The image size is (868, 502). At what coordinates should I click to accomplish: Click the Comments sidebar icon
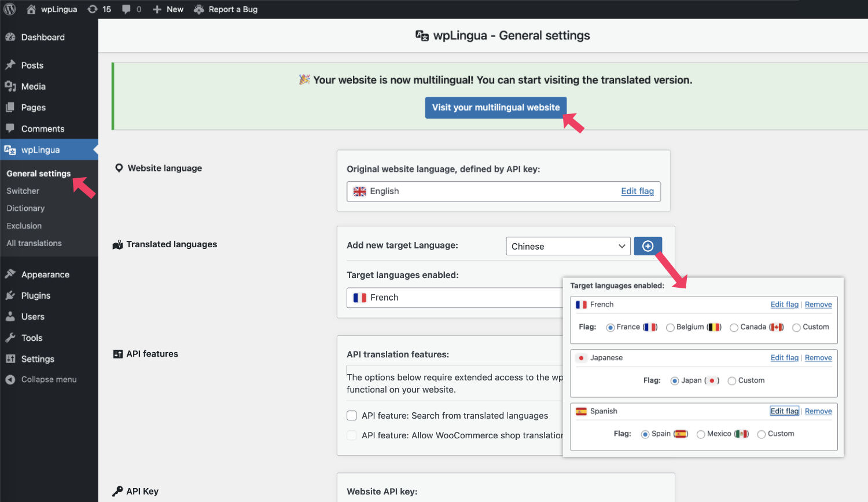10,129
